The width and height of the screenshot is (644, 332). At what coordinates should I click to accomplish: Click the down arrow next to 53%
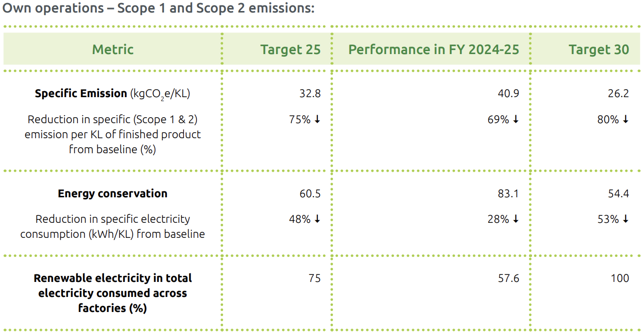click(x=625, y=219)
